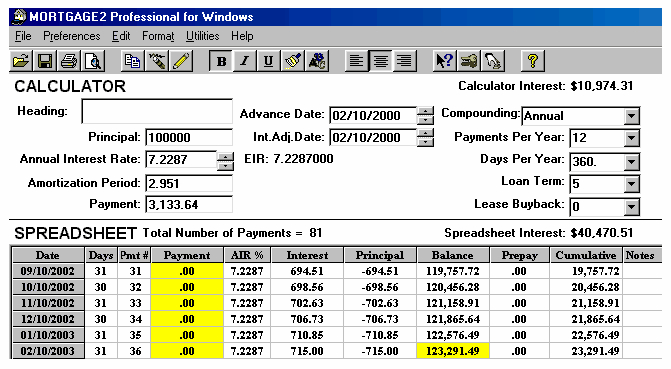The image size is (671, 369).
Task: Save using the floppy disk icon
Action: pyautogui.click(x=45, y=61)
